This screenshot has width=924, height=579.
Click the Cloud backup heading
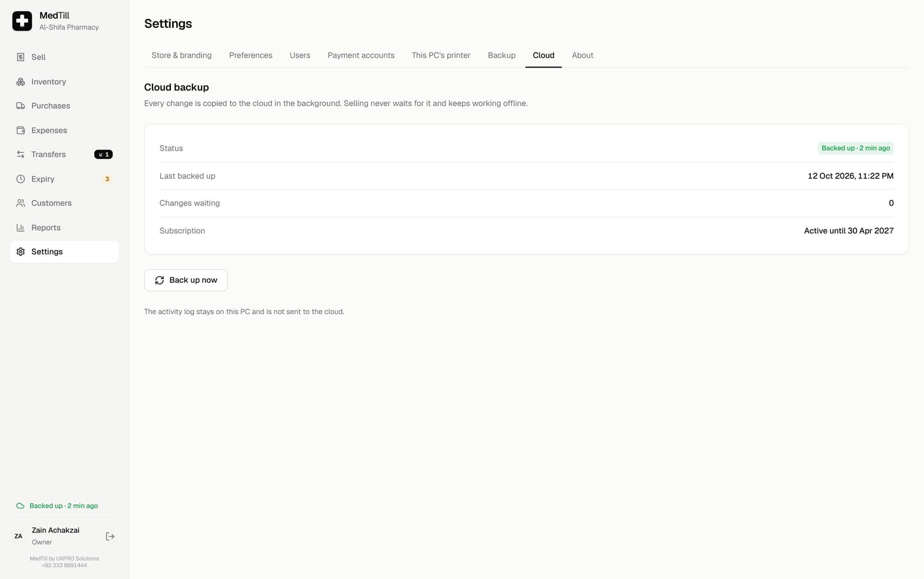pyautogui.click(x=176, y=87)
